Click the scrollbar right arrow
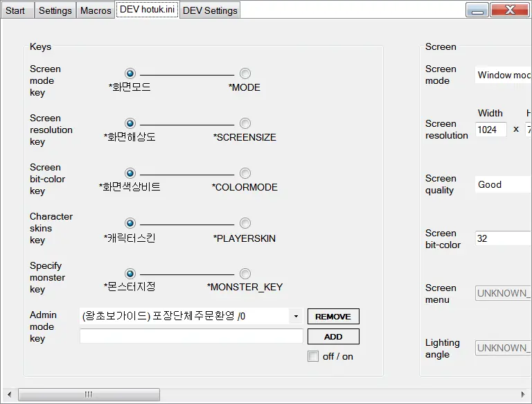Image resolution: width=532 pixels, height=404 pixels. [x=523, y=394]
